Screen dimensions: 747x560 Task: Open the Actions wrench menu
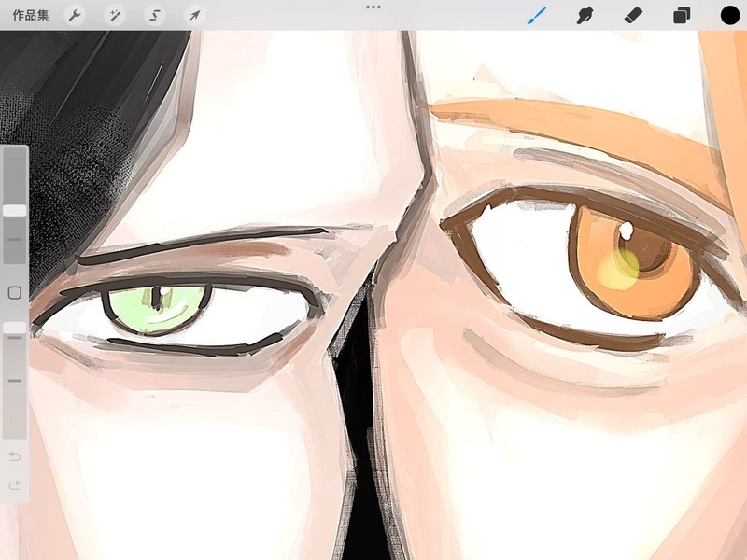click(75, 15)
